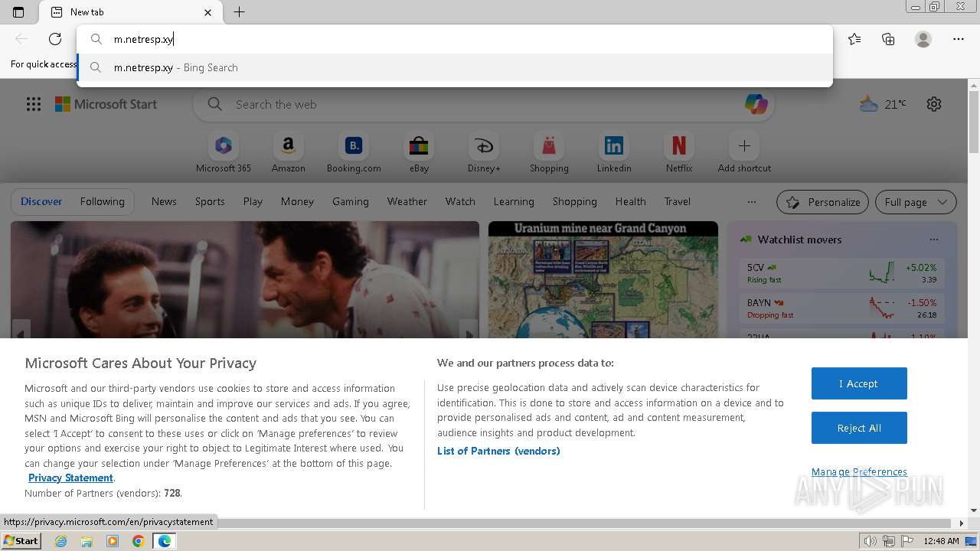Image resolution: width=980 pixels, height=551 pixels.
Task: Open the 5CV stock row
Action: (842, 273)
